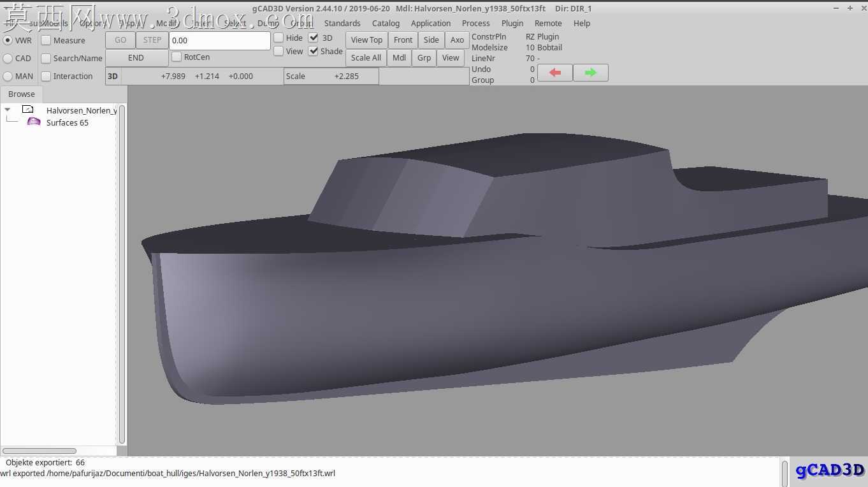Image resolution: width=868 pixels, height=487 pixels.
Task: Open the Remote menu
Action: 548,23
